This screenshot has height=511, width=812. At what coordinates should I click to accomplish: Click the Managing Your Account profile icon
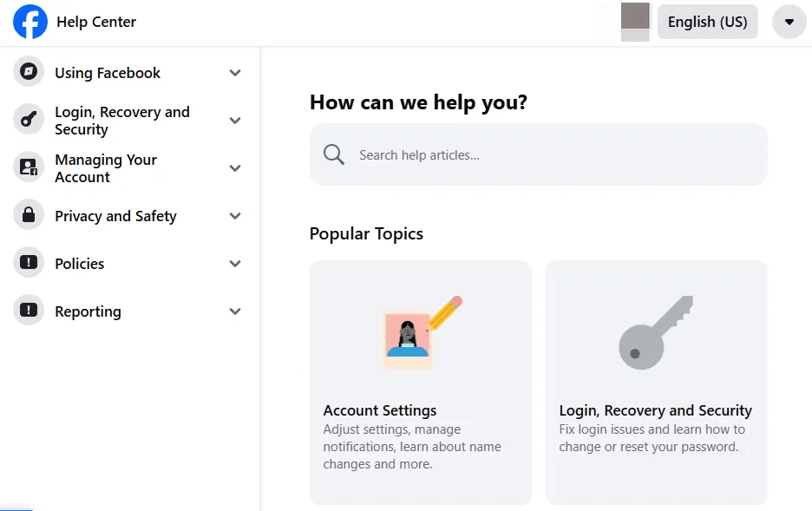click(28, 167)
